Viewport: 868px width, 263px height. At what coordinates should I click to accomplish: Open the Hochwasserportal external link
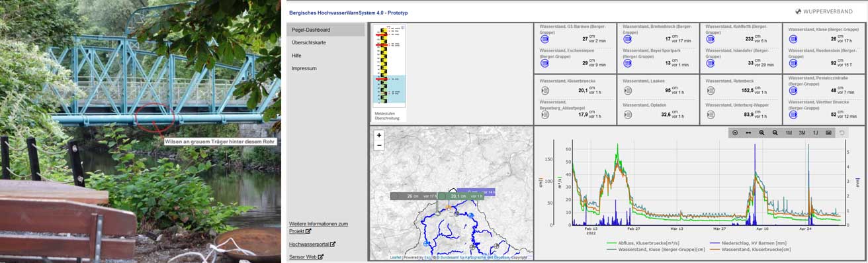coord(312,244)
